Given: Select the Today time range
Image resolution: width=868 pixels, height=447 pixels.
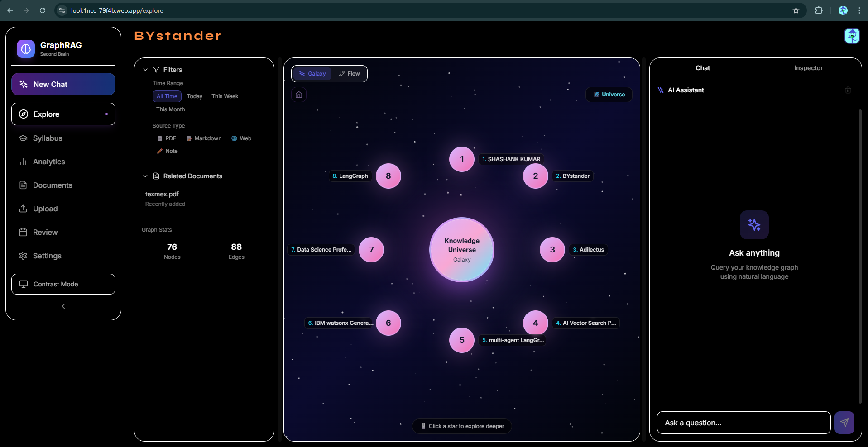Looking at the screenshot, I should 195,96.
